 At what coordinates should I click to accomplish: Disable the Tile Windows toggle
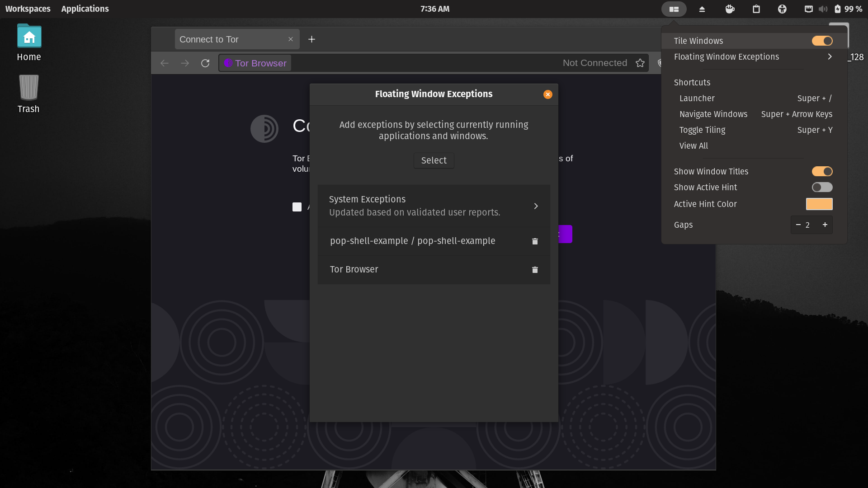coord(822,41)
